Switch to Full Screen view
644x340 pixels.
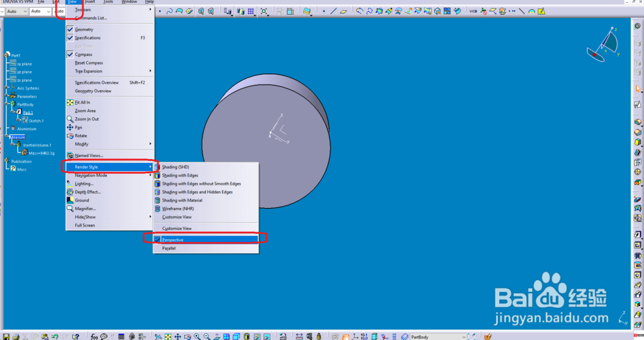click(x=110, y=225)
